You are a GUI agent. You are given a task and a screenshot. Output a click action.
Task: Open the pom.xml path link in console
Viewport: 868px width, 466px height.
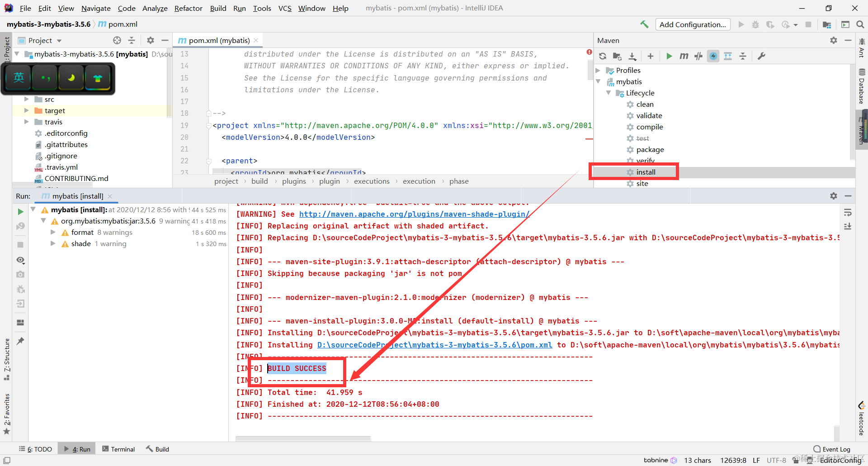pyautogui.click(x=434, y=345)
